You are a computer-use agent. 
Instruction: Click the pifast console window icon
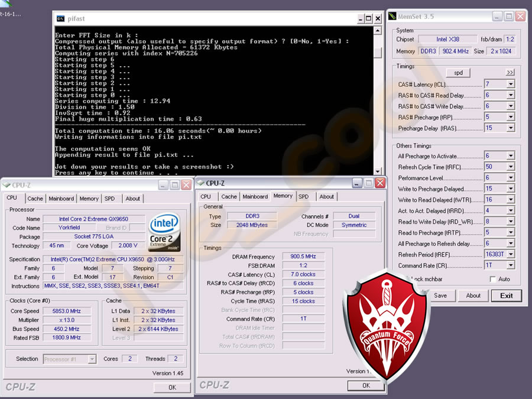[61, 19]
